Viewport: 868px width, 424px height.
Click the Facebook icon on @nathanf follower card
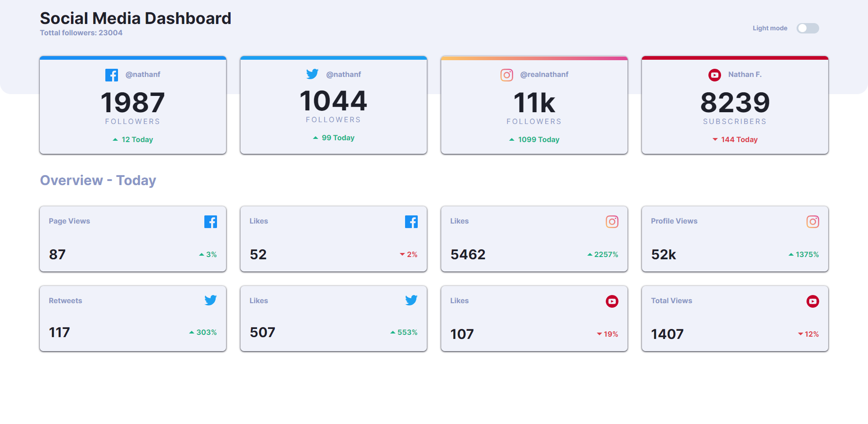tap(111, 75)
